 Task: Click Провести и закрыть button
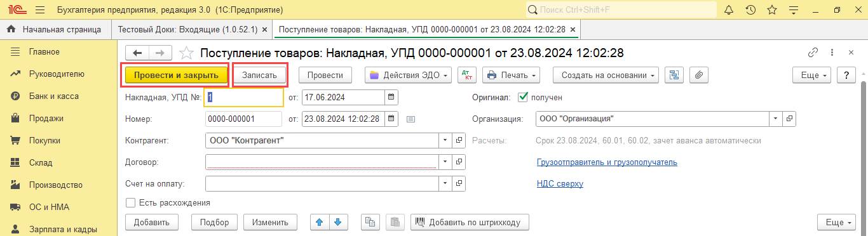(176, 75)
